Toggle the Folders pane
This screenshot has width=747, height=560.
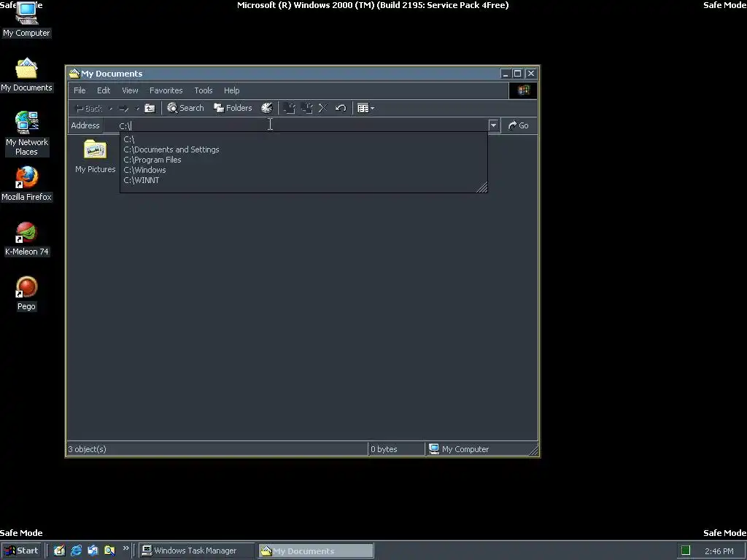click(x=233, y=108)
